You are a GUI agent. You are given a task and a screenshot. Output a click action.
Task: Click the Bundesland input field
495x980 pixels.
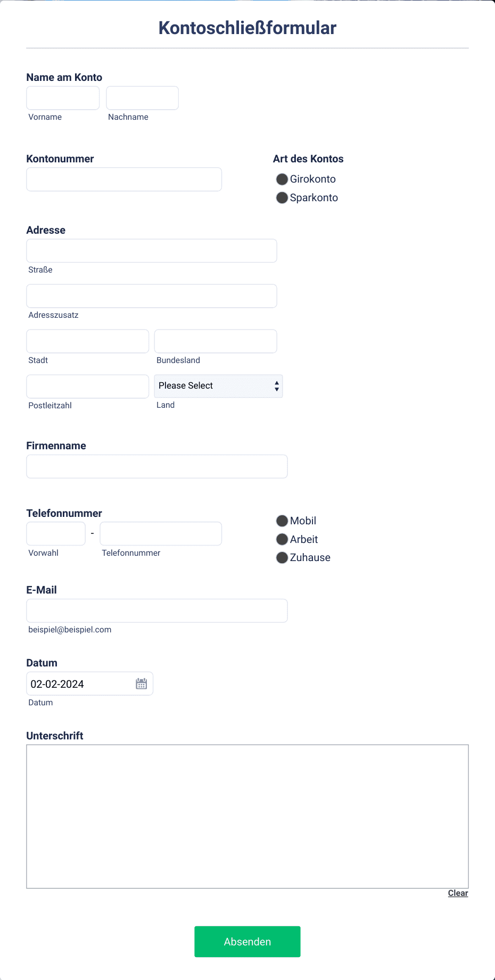[x=216, y=341]
